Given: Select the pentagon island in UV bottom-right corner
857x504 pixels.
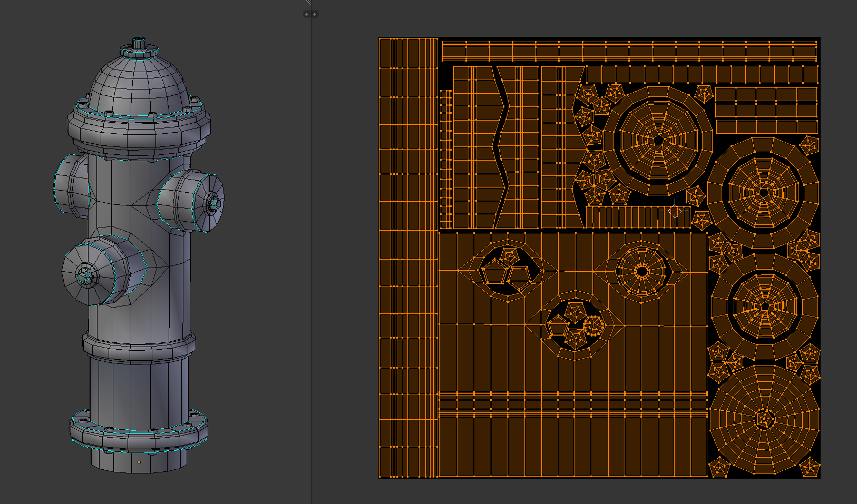Looking at the screenshot, I should click(809, 467).
